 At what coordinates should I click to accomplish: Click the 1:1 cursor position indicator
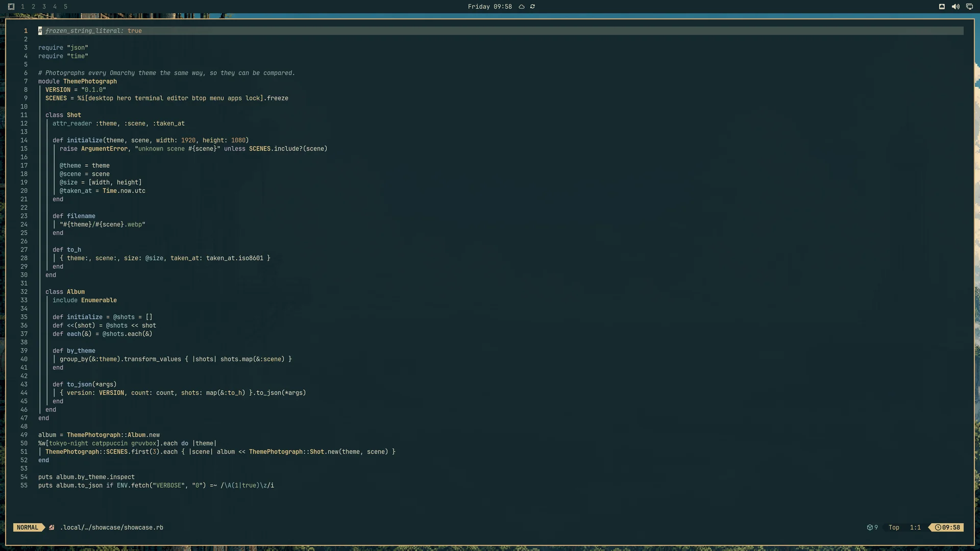pos(915,528)
